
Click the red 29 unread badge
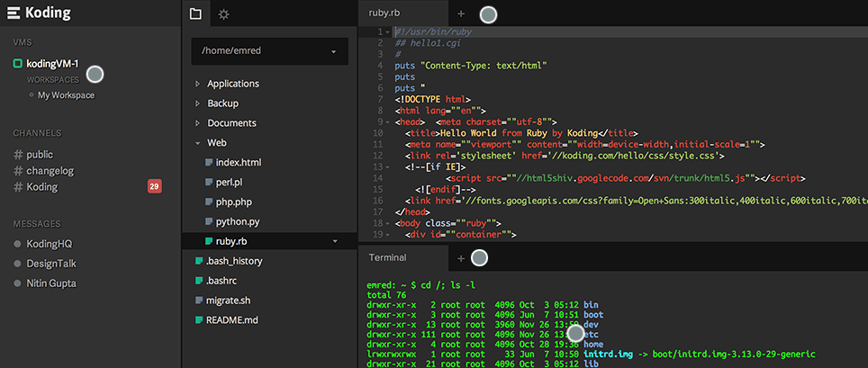coord(155,186)
